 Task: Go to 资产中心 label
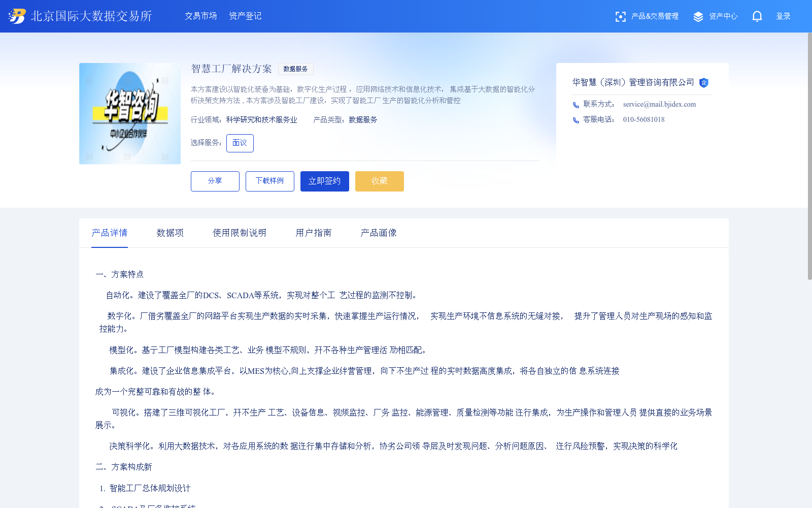(723, 16)
